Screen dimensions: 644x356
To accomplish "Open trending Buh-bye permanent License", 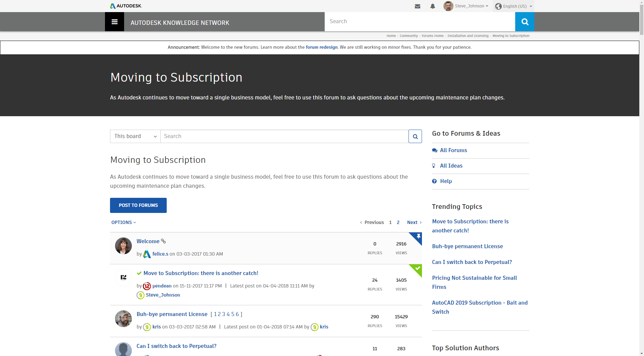I will (x=468, y=246).
